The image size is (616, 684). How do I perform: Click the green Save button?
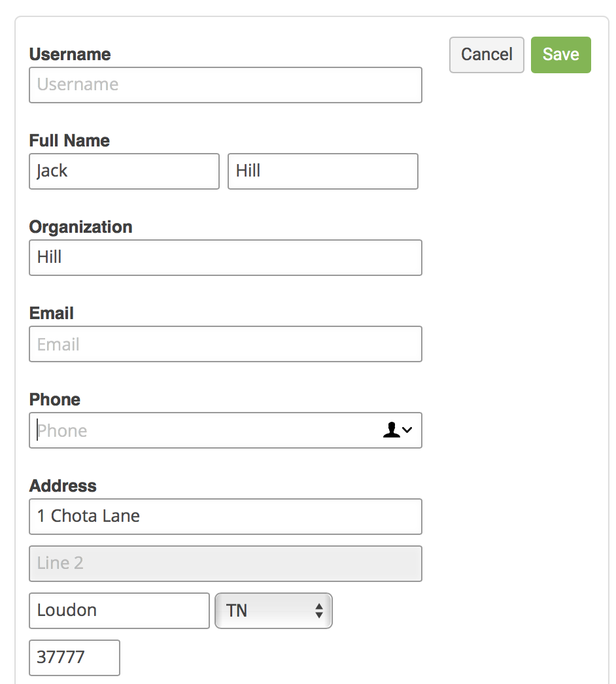pos(560,55)
